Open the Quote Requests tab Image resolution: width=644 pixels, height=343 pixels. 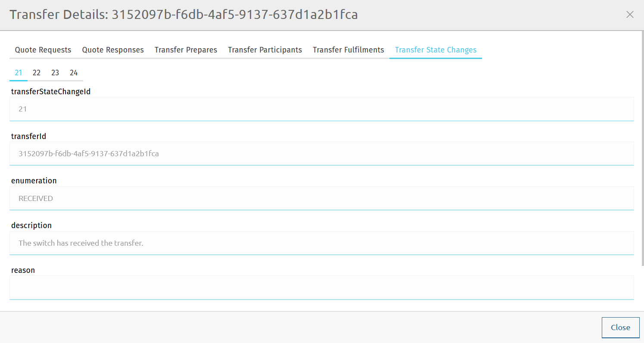coord(43,50)
